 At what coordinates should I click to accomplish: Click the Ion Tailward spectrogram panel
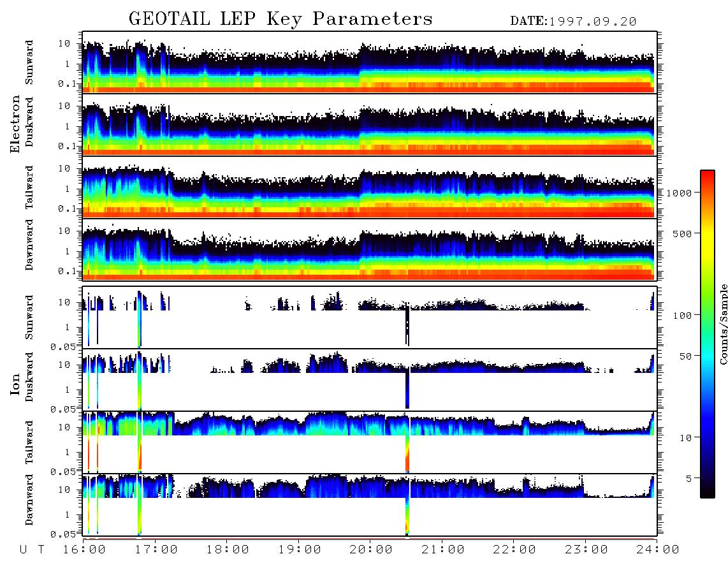tap(370, 442)
